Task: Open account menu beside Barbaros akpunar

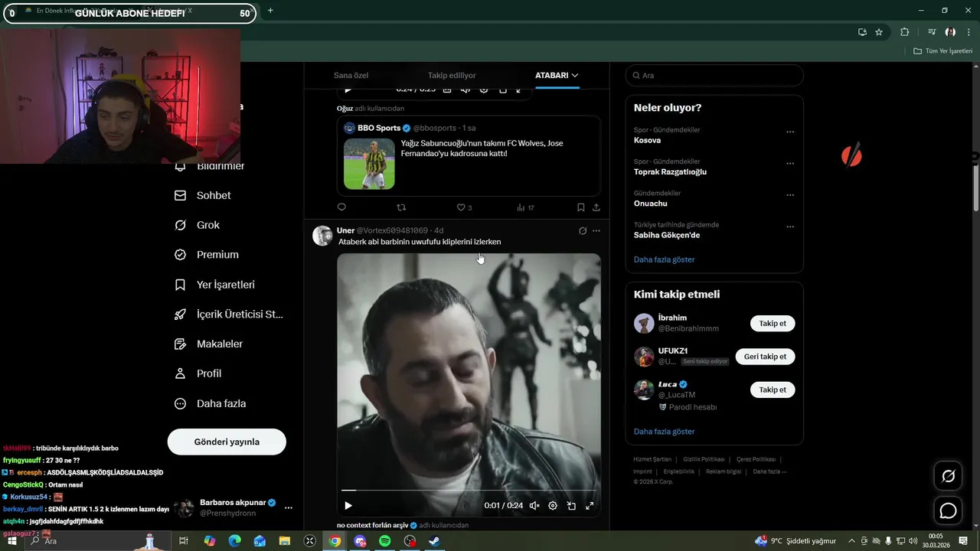Action: coord(289,507)
